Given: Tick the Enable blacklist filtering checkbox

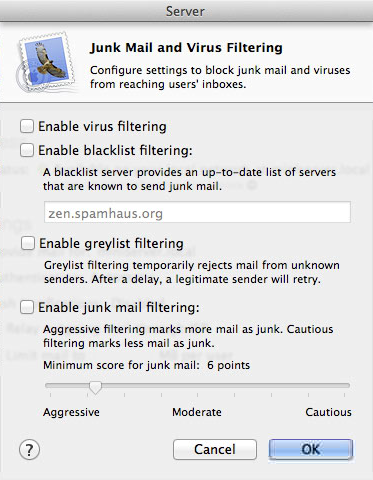Looking at the screenshot, I should tap(27, 150).
